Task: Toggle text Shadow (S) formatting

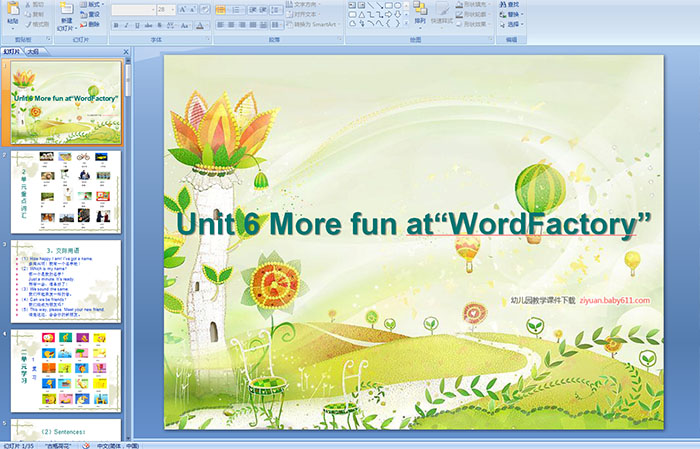Action: click(x=159, y=25)
